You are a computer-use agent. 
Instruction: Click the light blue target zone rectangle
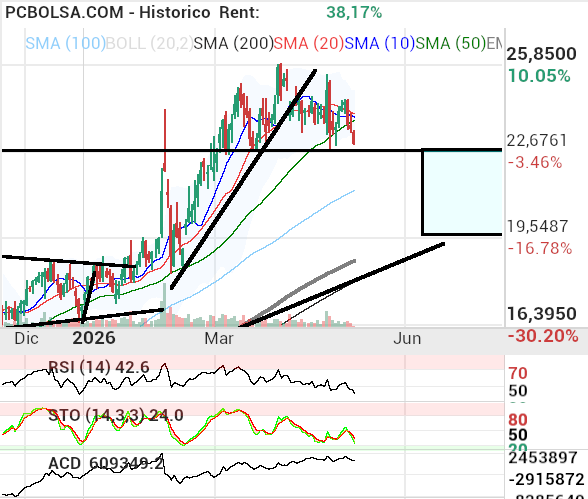(x=462, y=192)
